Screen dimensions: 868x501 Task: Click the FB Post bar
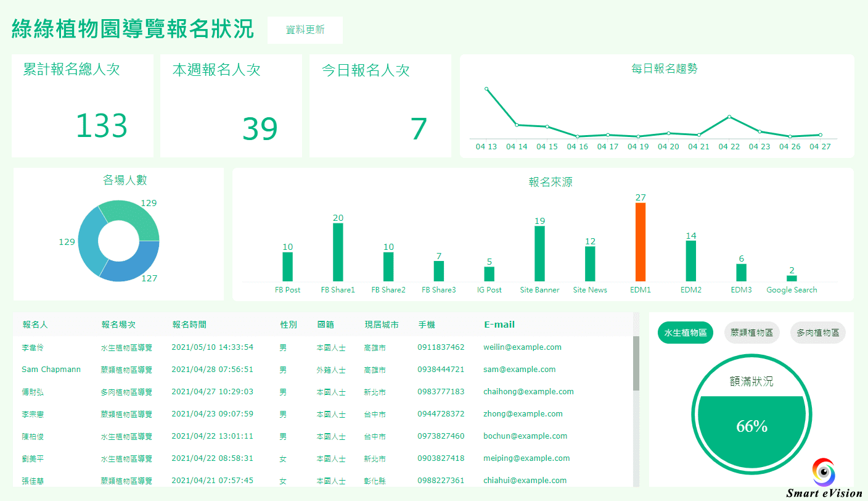click(287, 267)
